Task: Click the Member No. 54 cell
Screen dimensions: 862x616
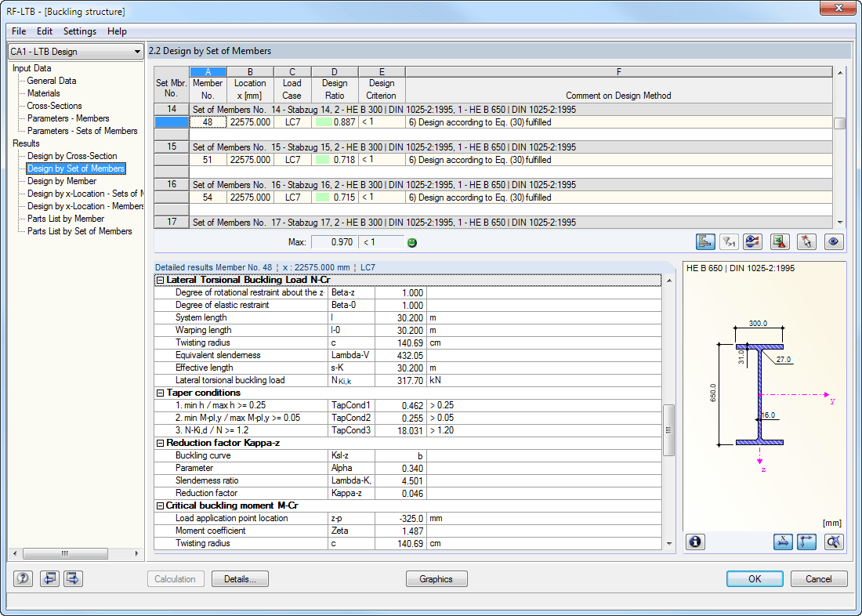Action: pyautogui.click(x=208, y=197)
